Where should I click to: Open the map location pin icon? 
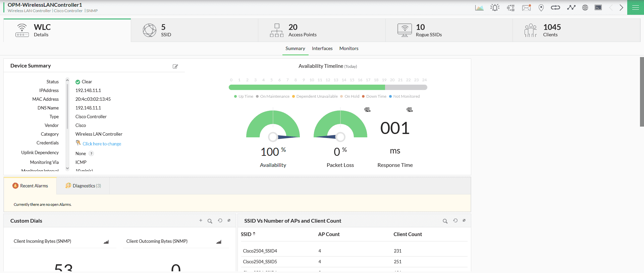coord(541,8)
